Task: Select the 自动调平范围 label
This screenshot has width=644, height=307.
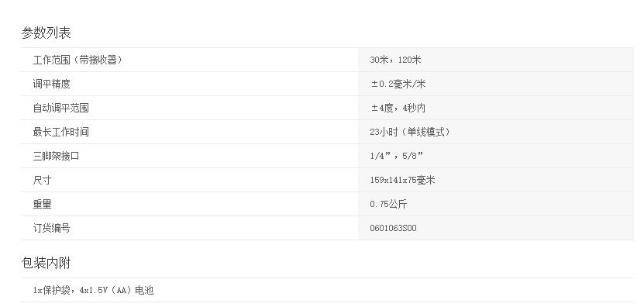Action: pyautogui.click(x=60, y=108)
